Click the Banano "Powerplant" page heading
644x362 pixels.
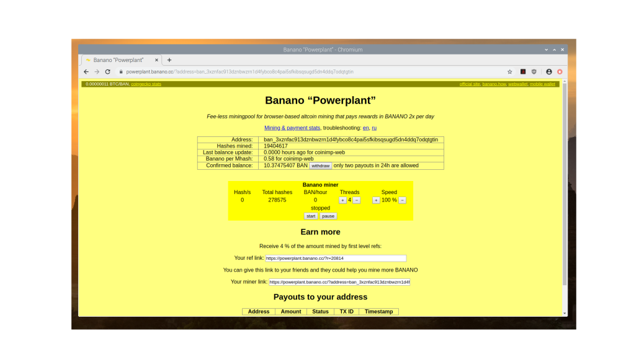coord(320,100)
